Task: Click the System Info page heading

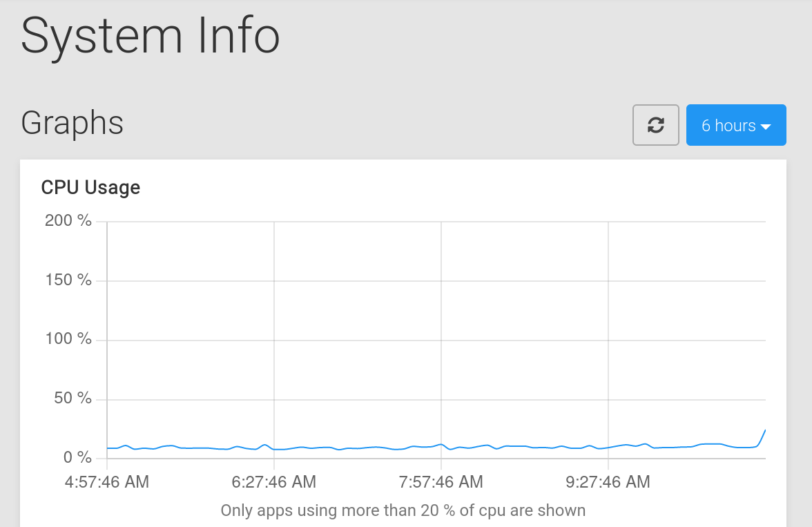Action: (x=151, y=36)
